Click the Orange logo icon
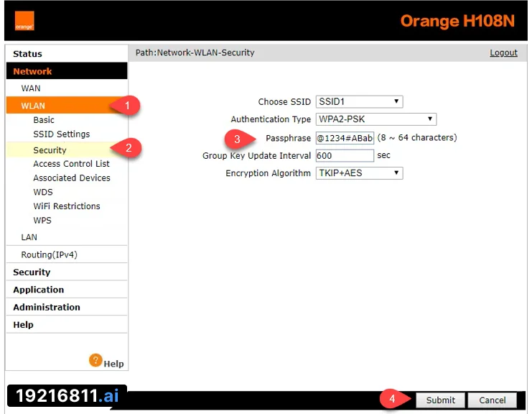 click(x=24, y=21)
